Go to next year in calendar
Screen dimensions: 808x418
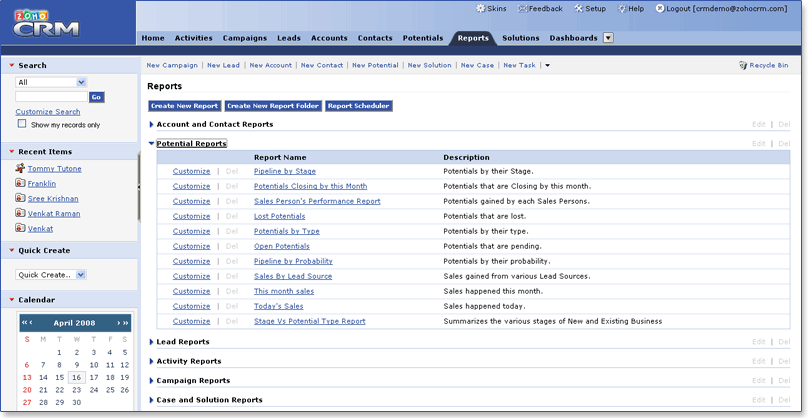125,323
